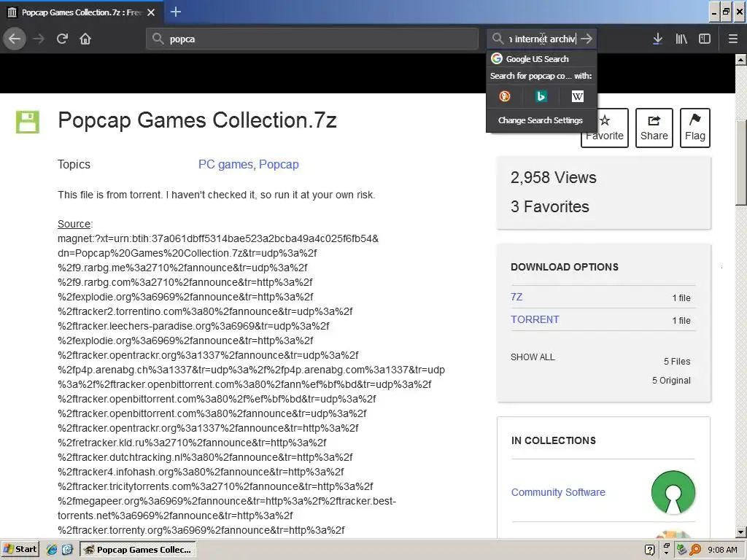The height and width of the screenshot is (560, 747).
Task: Submit the search with the go arrow
Action: [x=587, y=39]
